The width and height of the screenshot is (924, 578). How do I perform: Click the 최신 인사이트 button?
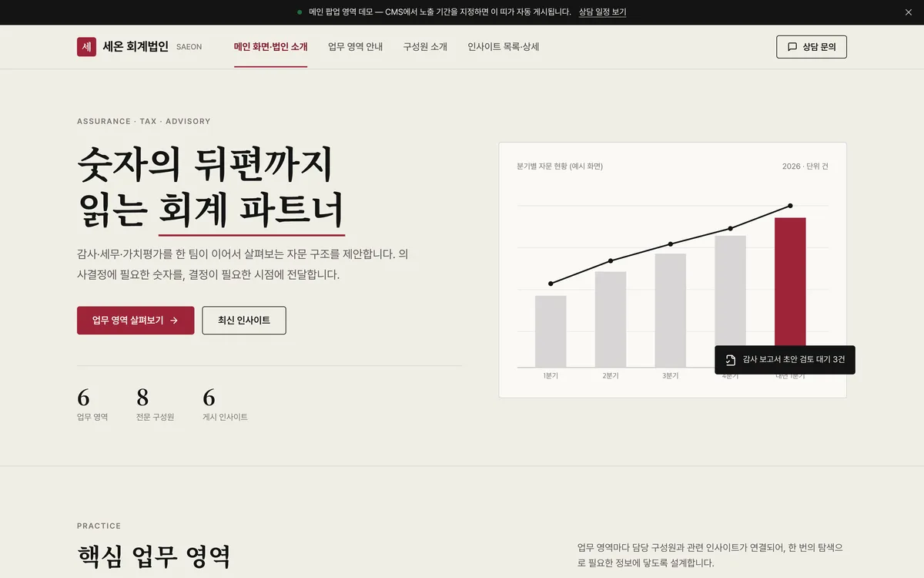click(x=244, y=321)
